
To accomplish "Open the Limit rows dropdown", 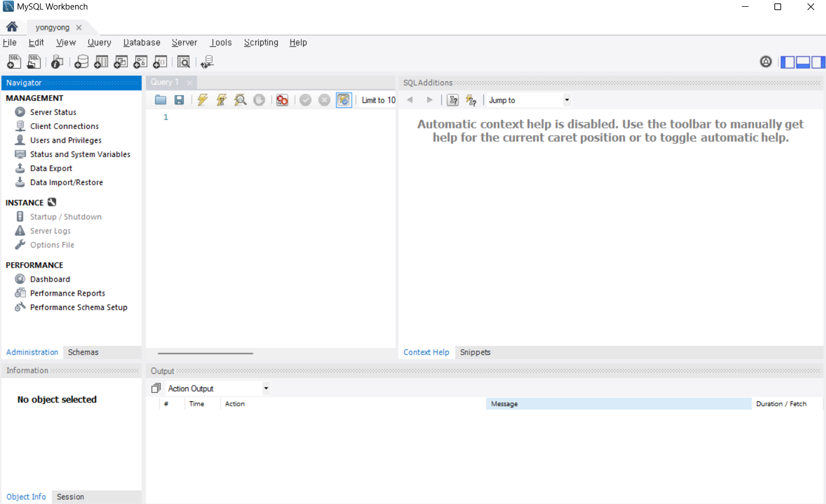I will (378, 100).
